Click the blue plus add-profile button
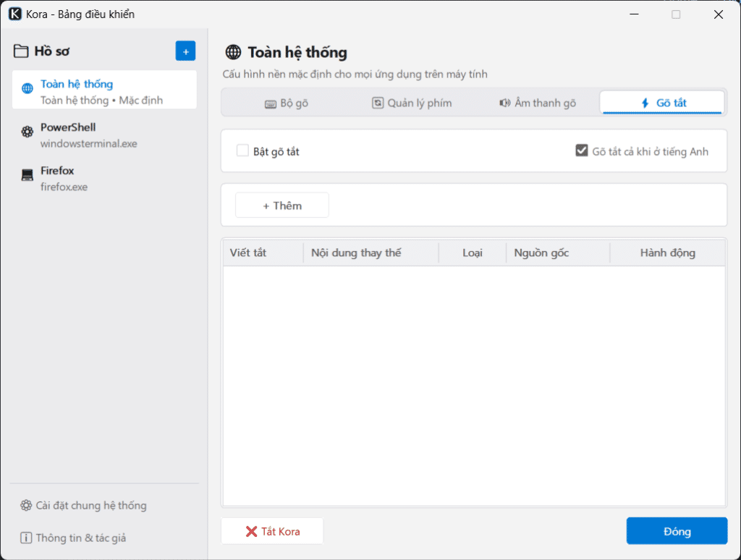Viewport: 741px width, 560px height. (185, 51)
